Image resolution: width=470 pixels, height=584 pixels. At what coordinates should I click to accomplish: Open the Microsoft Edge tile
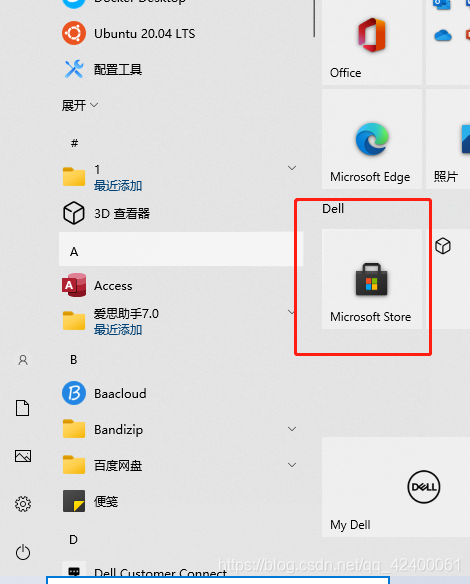[372, 139]
